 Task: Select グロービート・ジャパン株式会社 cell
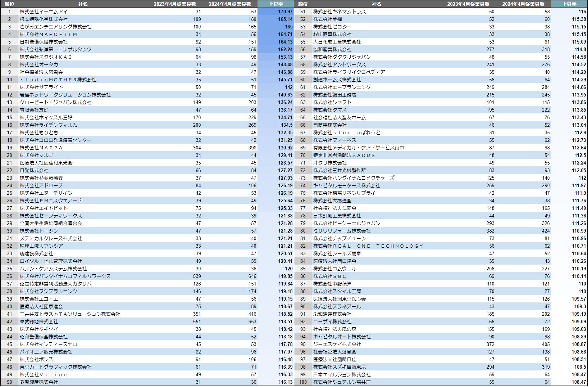56,102
